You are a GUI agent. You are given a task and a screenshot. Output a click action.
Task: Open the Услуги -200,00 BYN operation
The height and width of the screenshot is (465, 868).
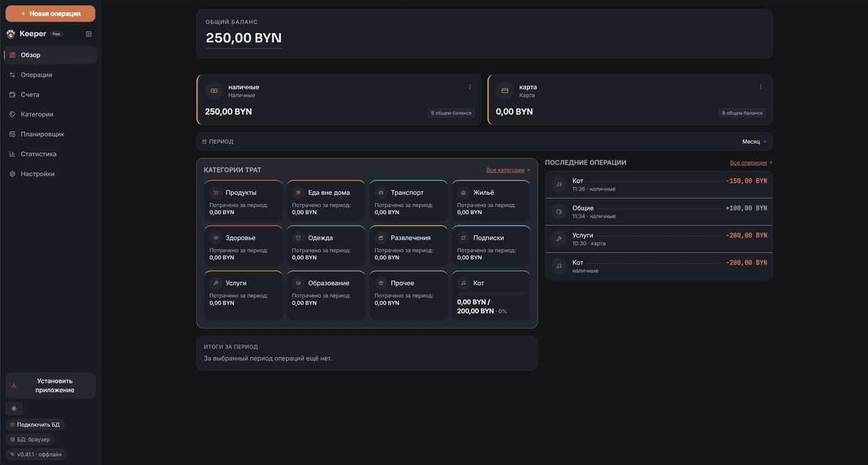[x=658, y=239]
